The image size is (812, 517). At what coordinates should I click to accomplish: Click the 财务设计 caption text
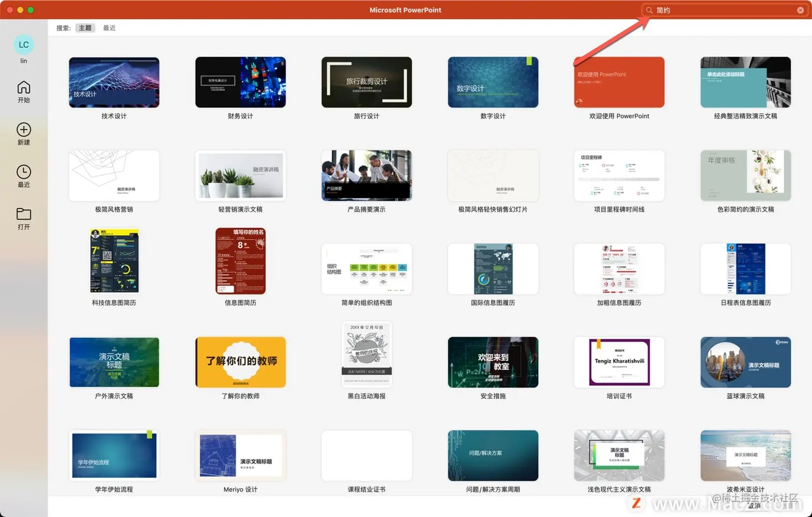pyautogui.click(x=241, y=116)
